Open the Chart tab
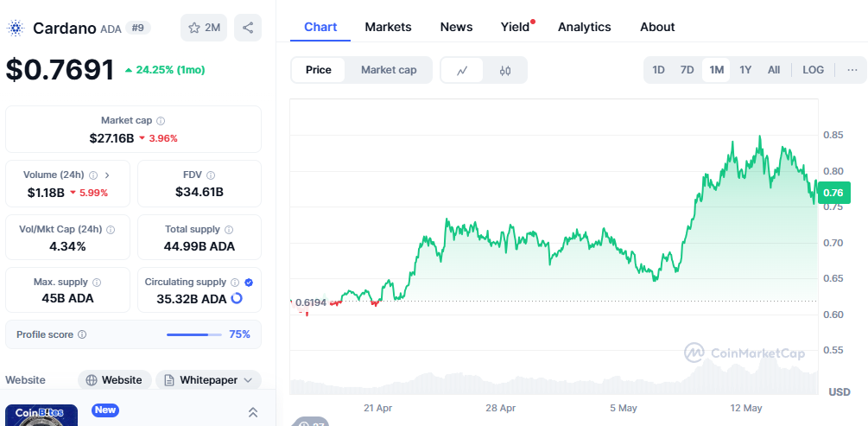Image resolution: width=868 pixels, height=426 pixels. point(320,27)
